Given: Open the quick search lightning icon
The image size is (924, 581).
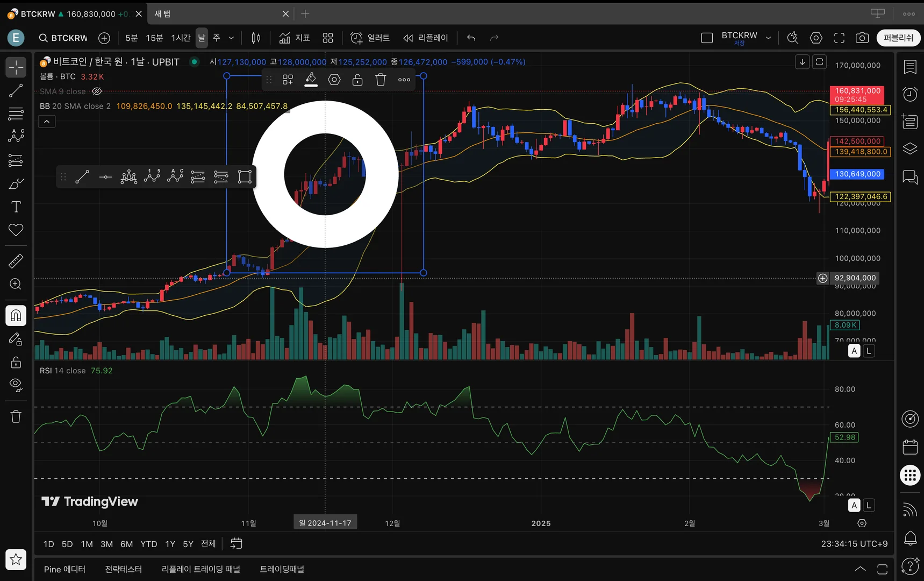Looking at the screenshot, I should [x=792, y=38].
